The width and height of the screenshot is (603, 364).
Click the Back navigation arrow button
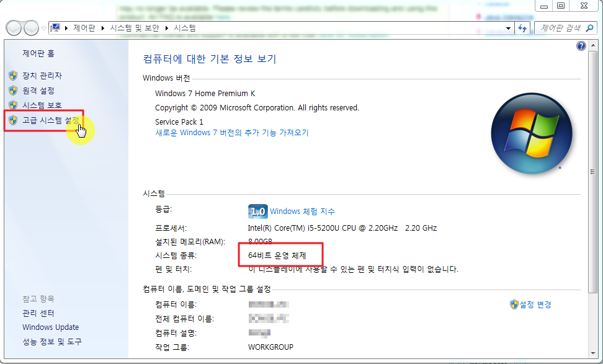click(14, 28)
